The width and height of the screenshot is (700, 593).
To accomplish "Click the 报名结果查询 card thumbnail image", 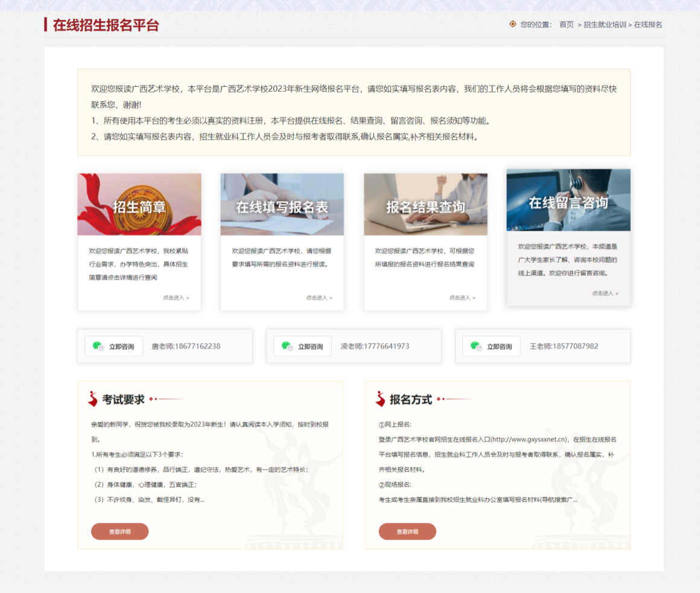I will 425,204.
